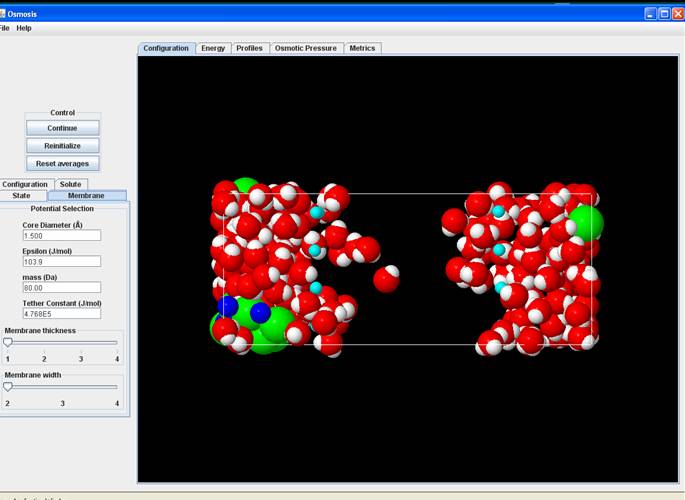Click the Reinitialize button
The height and width of the screenshot is (500, 685).
tap(62, 145)
